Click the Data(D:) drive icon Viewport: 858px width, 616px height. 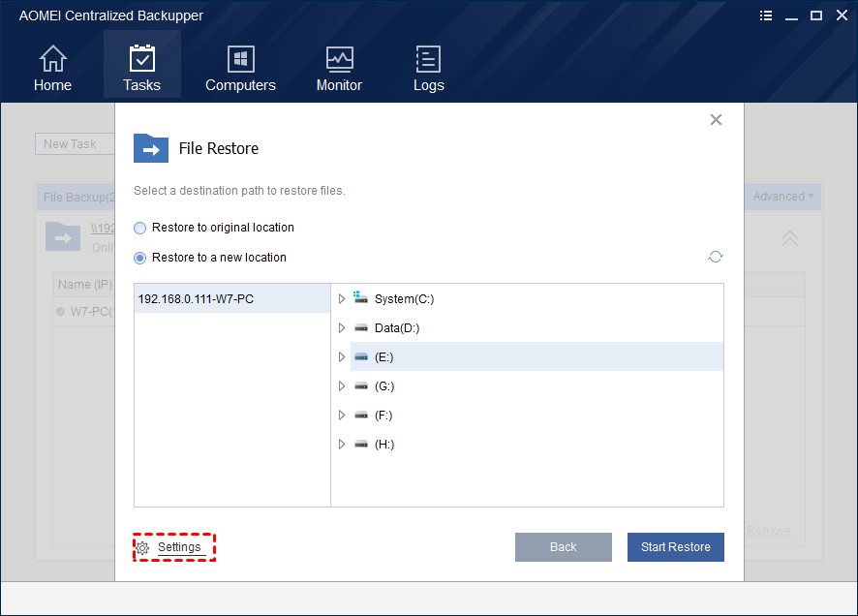(360, 327)
